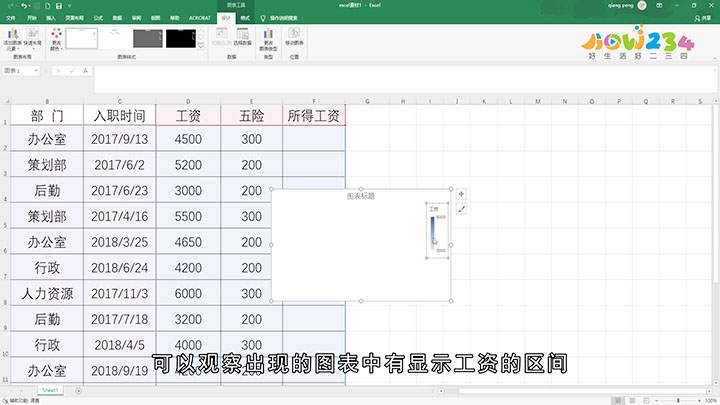The width and height of the screenshot is (720, 405).
Task: Switch to the chart tools 格式 (Format) tab
Action: click(x=245, y=18)
